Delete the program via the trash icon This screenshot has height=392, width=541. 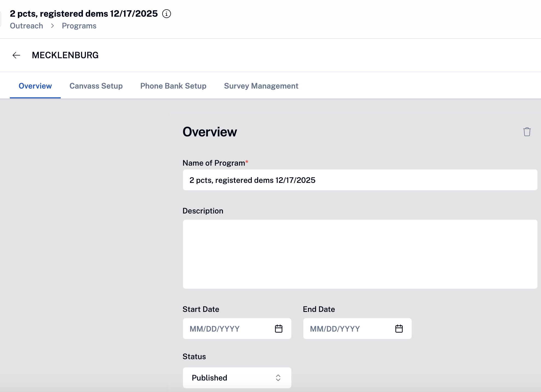pyautogui.click(x=527, y=132)
